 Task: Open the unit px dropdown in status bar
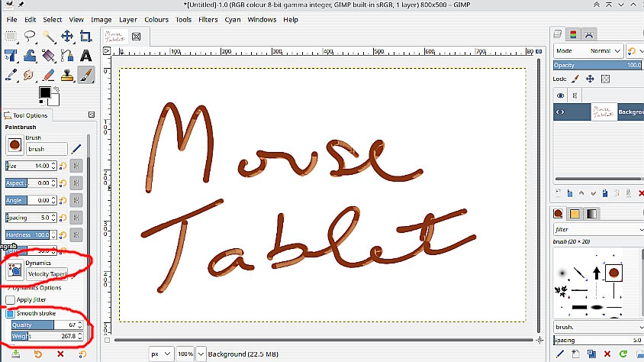160,354
